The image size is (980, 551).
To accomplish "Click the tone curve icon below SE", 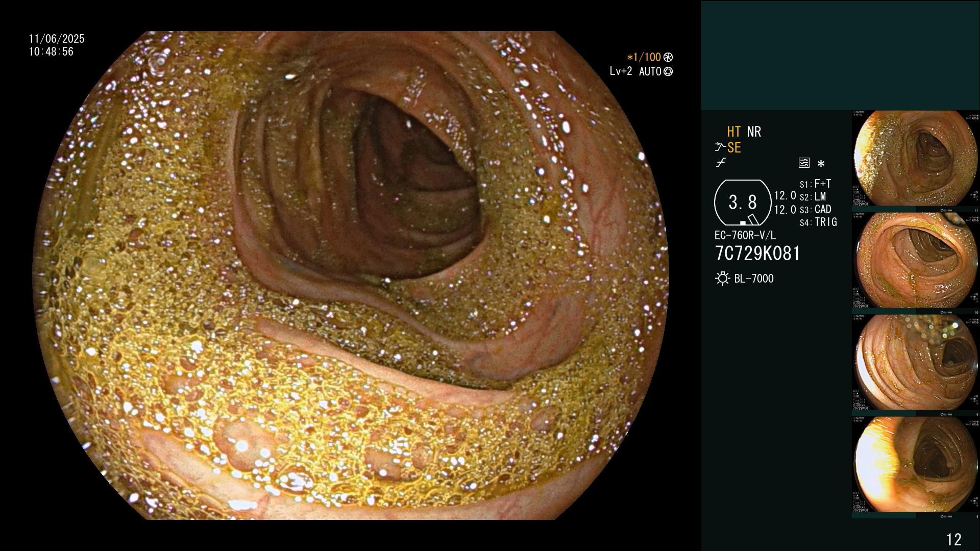I will [x=721, y=163].
